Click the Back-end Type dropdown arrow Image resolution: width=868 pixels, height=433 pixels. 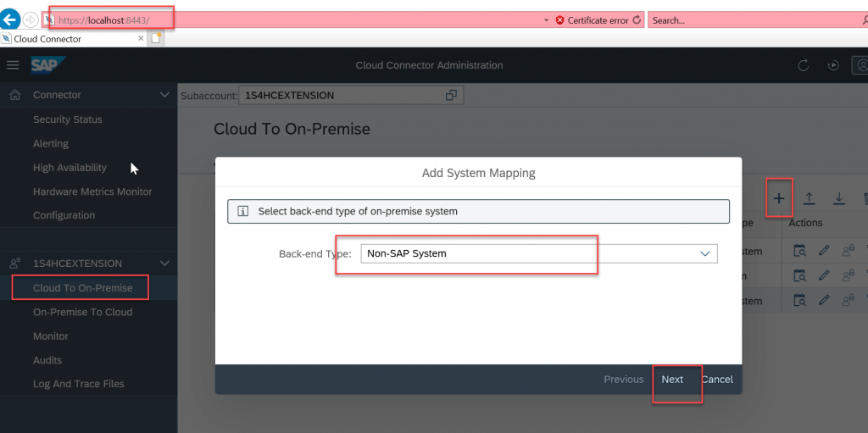pos(705,253)
